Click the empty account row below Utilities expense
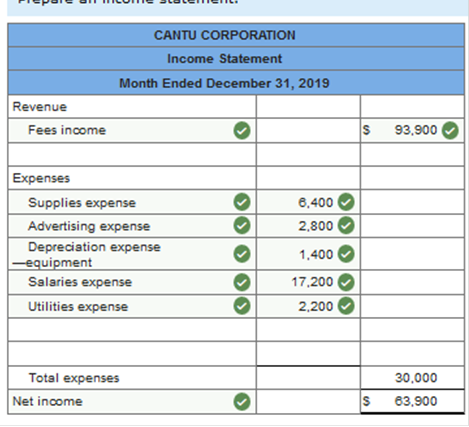The width and height of the screenshot is (469, 427). [x=132, y=330]
